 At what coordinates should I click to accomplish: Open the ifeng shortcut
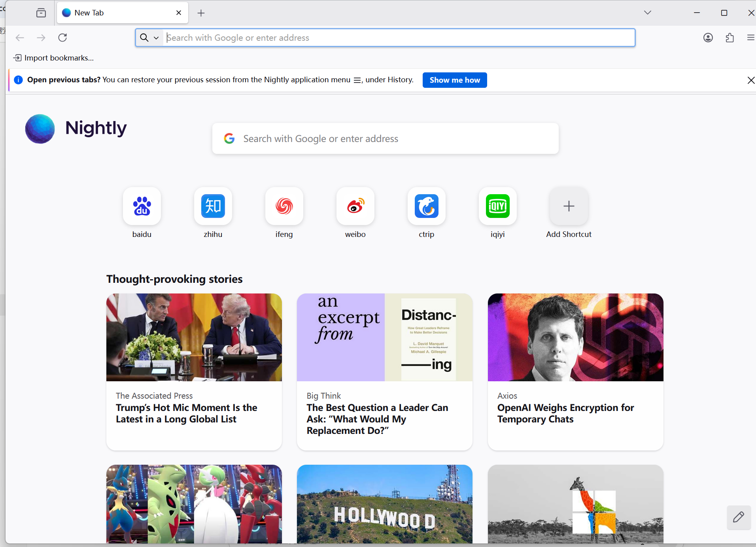(x=284, y=206)
